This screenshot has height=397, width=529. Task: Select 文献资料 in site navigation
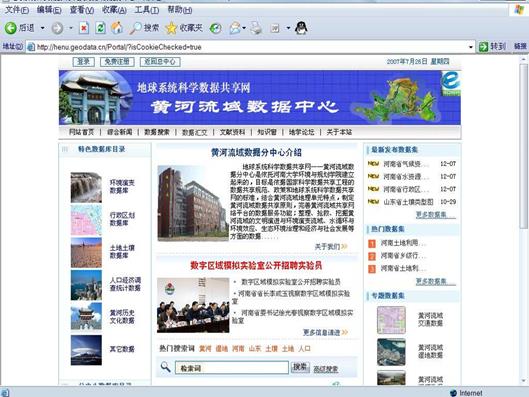[x=232, y=132]
